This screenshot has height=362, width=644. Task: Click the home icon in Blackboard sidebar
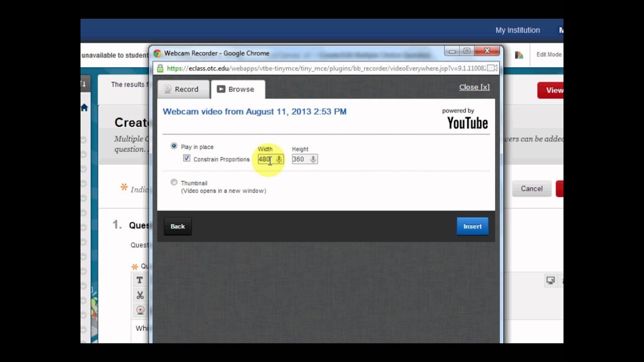[84, 108]
